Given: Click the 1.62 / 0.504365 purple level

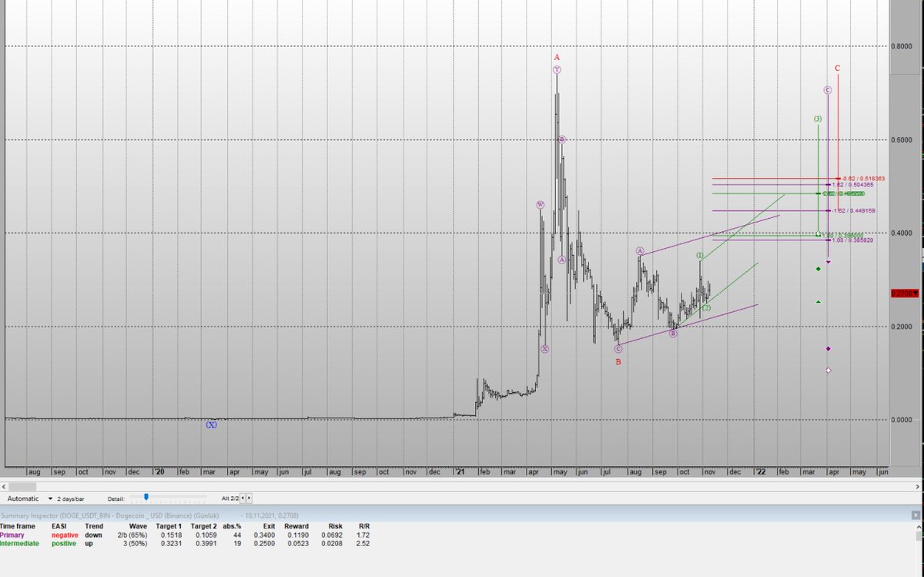Looking at the screenshot, I should pyautogui.click(x=852, y=185).
